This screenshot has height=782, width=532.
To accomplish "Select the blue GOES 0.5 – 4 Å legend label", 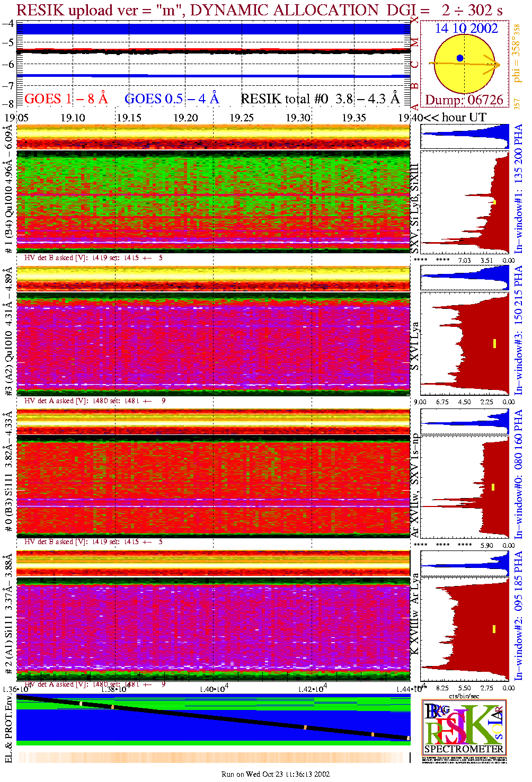I will [171, 99].
